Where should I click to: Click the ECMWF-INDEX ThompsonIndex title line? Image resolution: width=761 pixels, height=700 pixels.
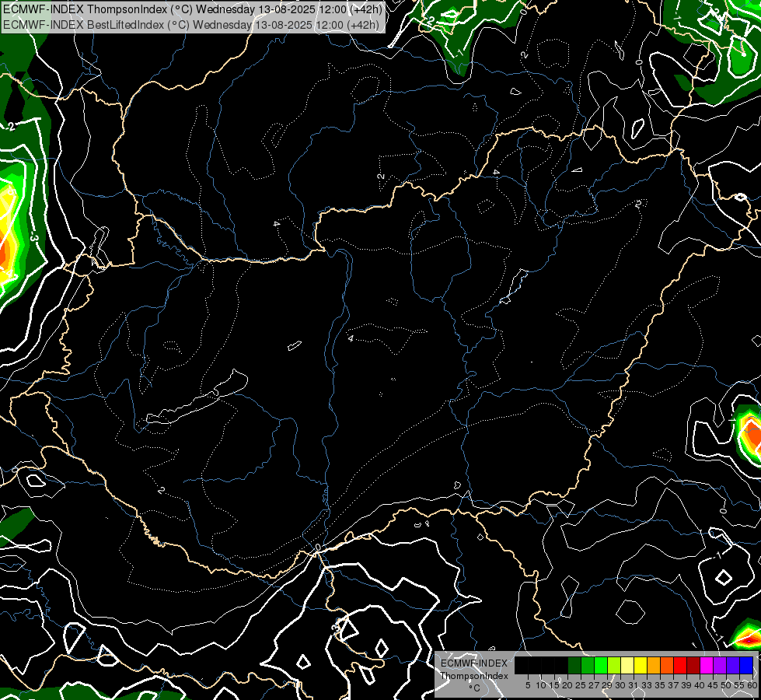(192, 9)
